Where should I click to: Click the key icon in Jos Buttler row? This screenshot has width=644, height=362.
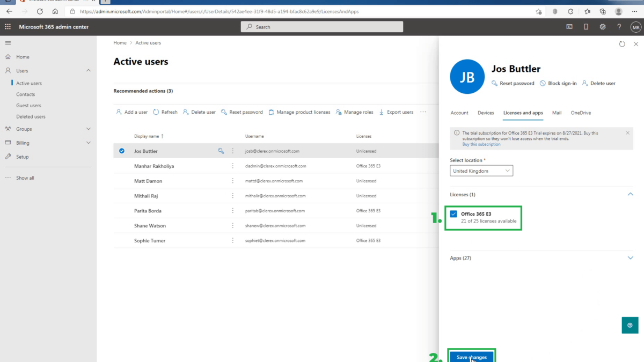[221, 151]
